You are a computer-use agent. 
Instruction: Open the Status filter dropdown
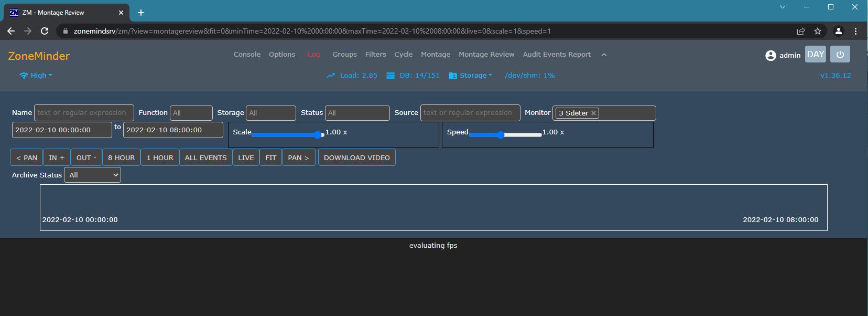pyautogui.click(x=357, y=113)
